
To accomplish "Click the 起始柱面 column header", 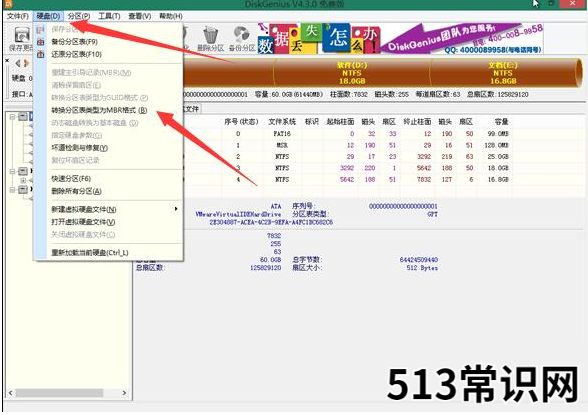I will (340, 122).
